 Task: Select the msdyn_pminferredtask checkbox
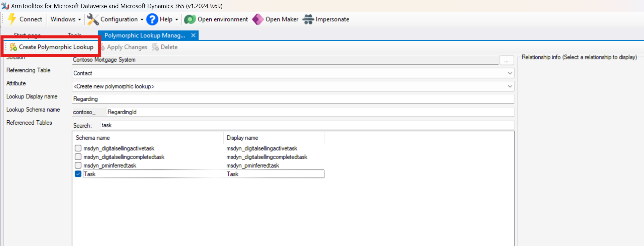[78, 165]
